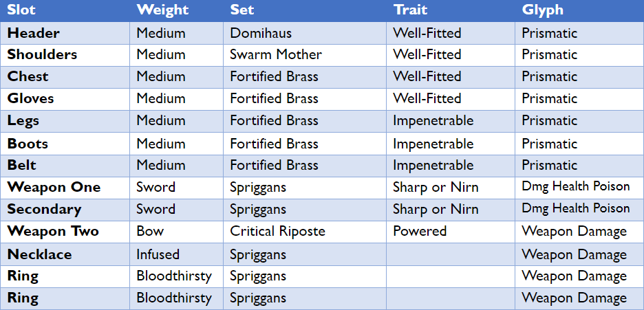This screenshot has width=644, height=310.
Task: Click the Shoulders row label
Action: click(x=42, y=55)
